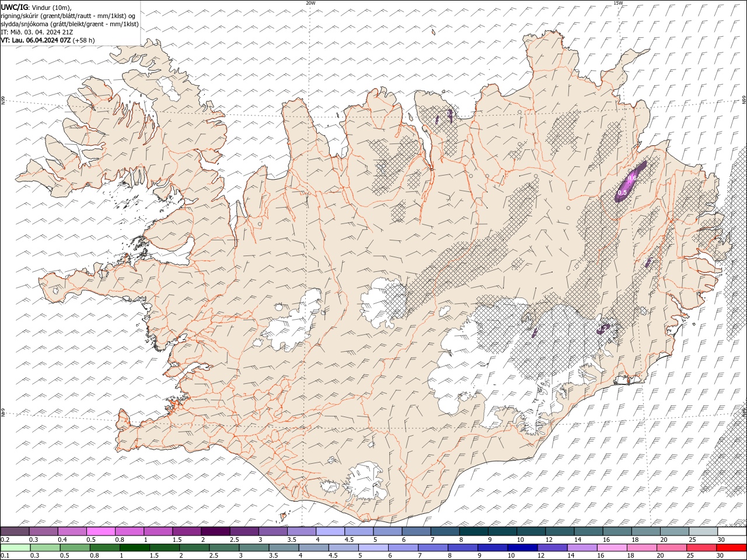Click the 'IT: Mið. 03. 04. 2024 21Z' line

(37, 32)
